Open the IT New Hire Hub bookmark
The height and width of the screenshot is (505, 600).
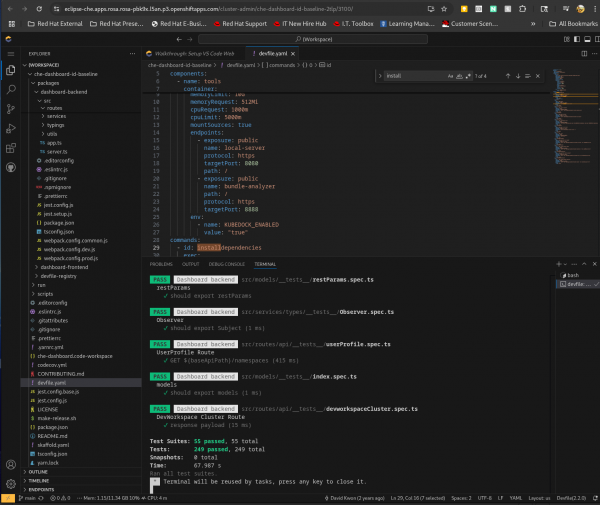coord(300,24)
